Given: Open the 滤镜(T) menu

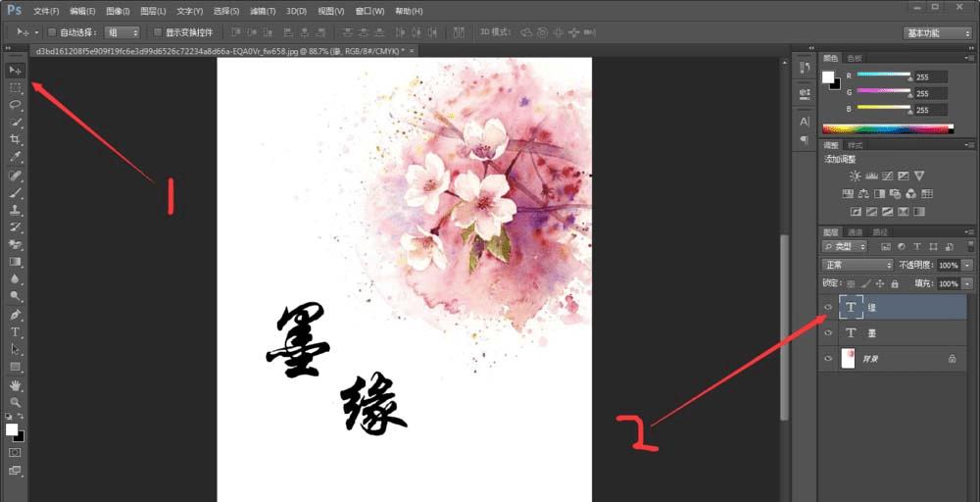Looking at the screenshot, I should tap(263, 11).
